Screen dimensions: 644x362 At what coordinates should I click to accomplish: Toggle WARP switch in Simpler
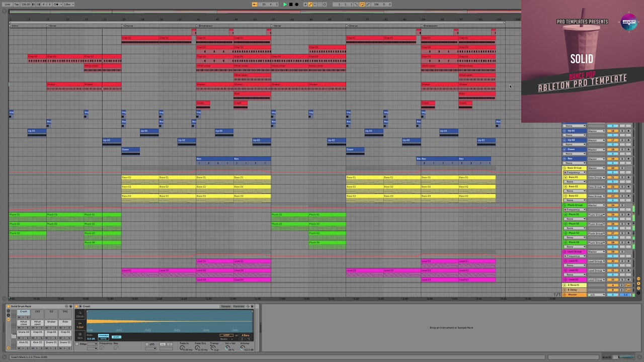[226, 335]
